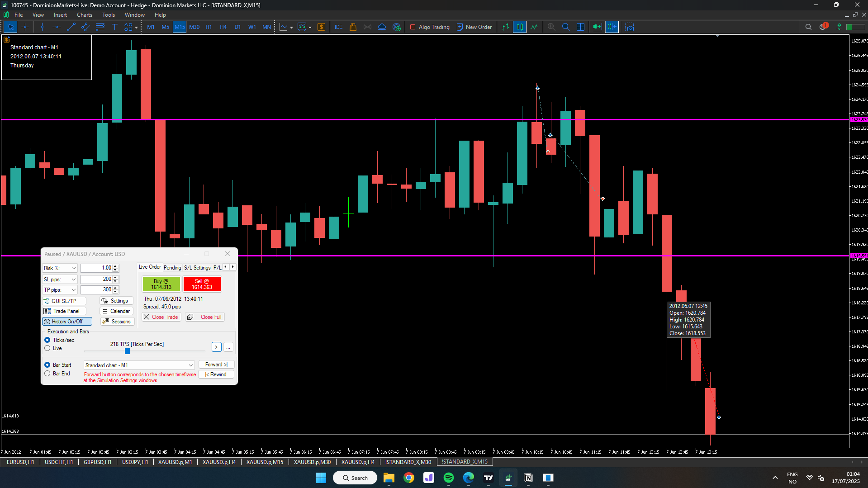
Task: Click Buy @ 1614.813 button
Action: click(x=161, y=284)
